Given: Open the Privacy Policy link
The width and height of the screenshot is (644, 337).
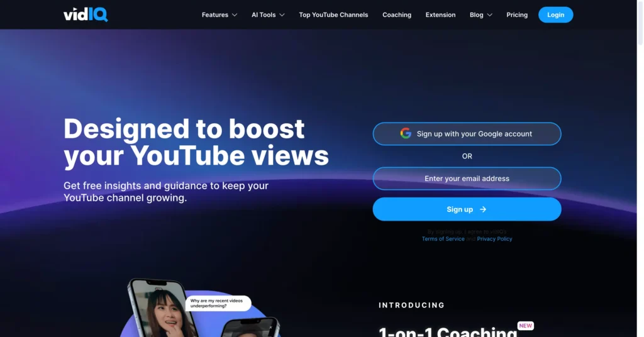Looking at the screenshot, I should click(494, 239).
